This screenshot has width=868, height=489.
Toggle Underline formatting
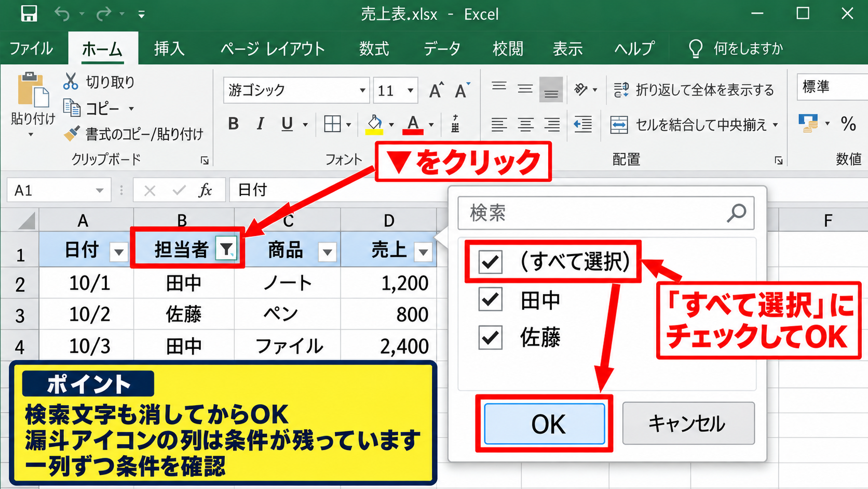(x=287, y=124)
